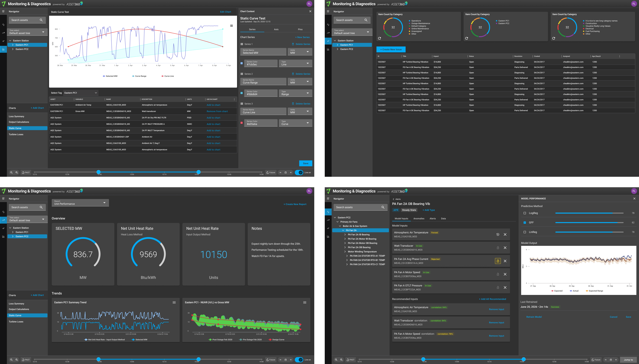Image resolution: width=639 pixels, height=364 pixels.
Task: Click search magnifier in bottom-right Search assets field
Action: pyautogui.click(x=383, y=207)
